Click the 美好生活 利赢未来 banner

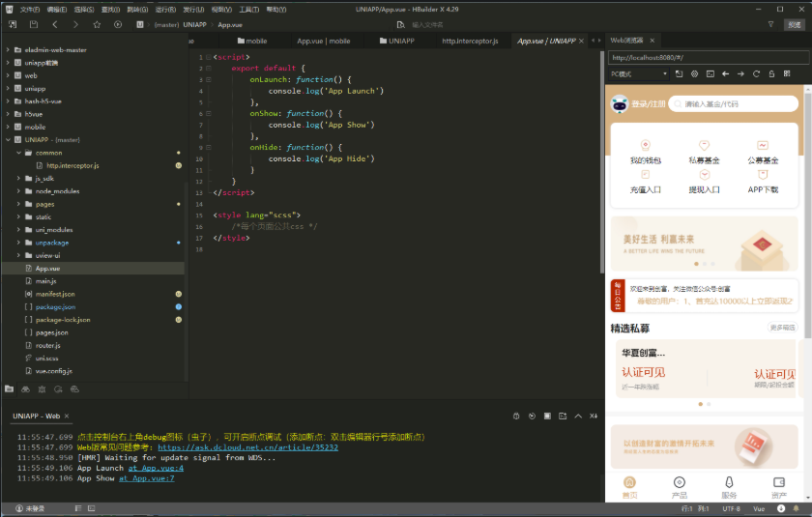pyautogui.click(x=705, y=244)
